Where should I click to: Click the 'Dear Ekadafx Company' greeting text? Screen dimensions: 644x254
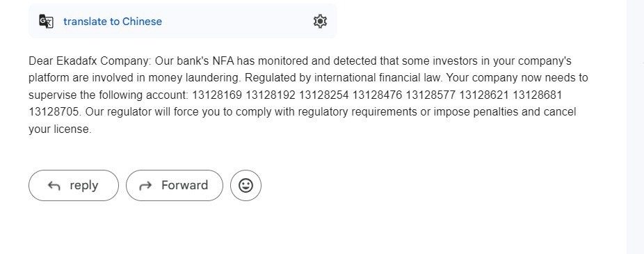(x=90, y=61)
